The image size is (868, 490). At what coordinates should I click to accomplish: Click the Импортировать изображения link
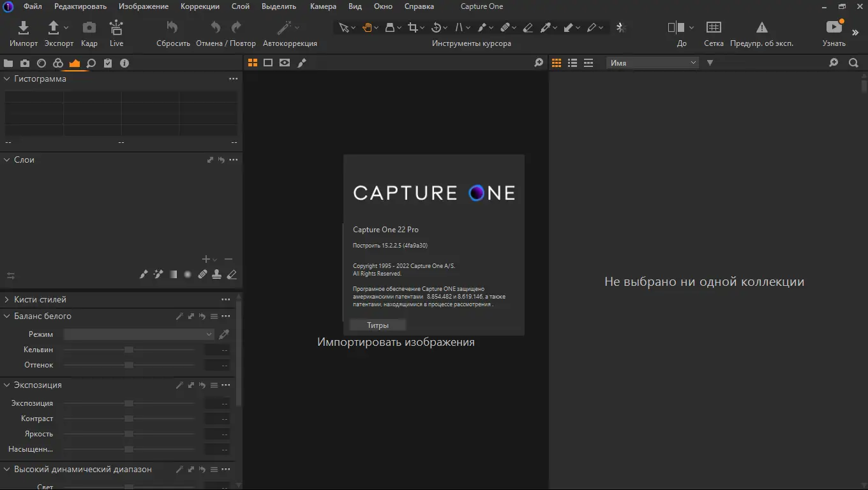point(396,342)
